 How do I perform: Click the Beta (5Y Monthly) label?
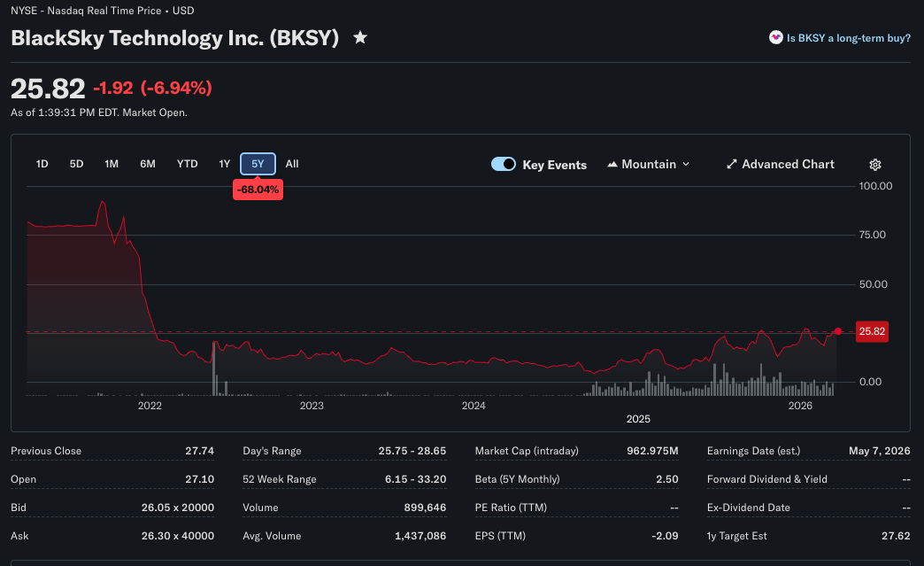tap(518, 479)
